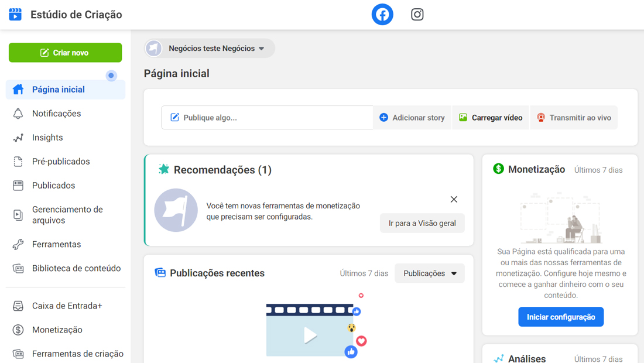Click the star icon next to Recomendações
Screen dimensions: 644x363
164,169
